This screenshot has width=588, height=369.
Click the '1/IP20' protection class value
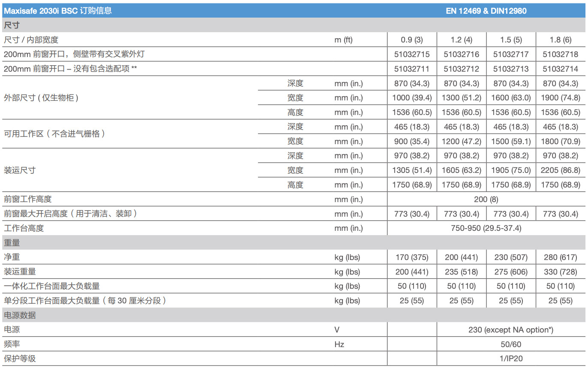(x=511, y=359)
